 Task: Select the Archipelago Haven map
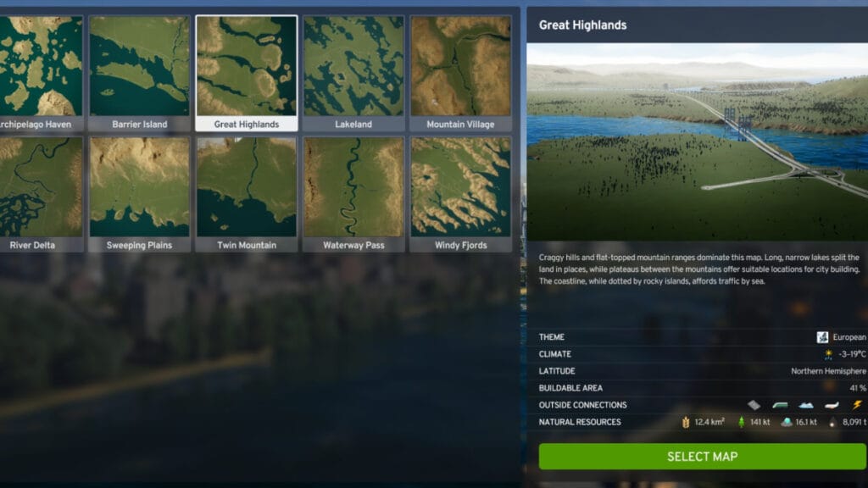[40, 66]
